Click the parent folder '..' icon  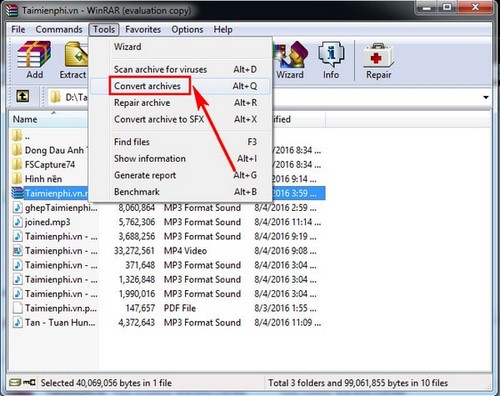tap(17, 136)
